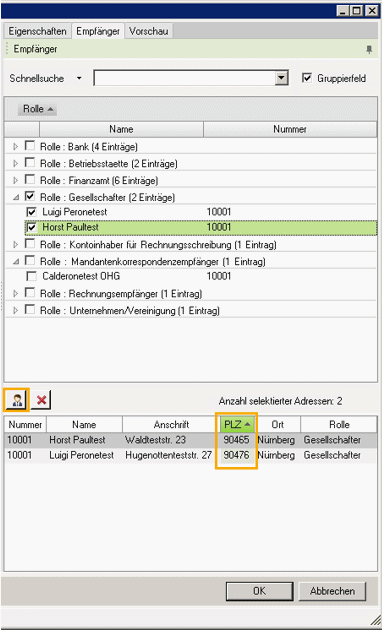This screenshot has width=382, height=630.
Task: Click the pin icon in Empfänger header
Action: click(369, 49)
